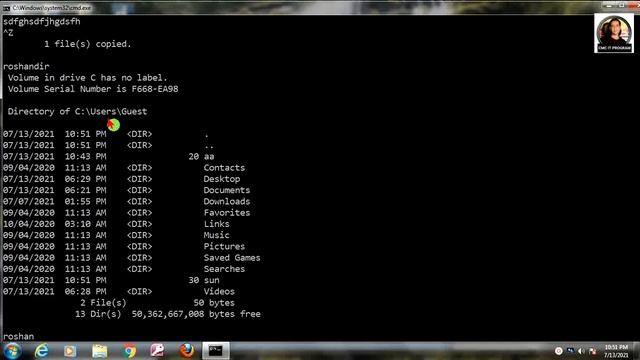
Task: Click the network tray icon
Action: [x=570, y=351]
